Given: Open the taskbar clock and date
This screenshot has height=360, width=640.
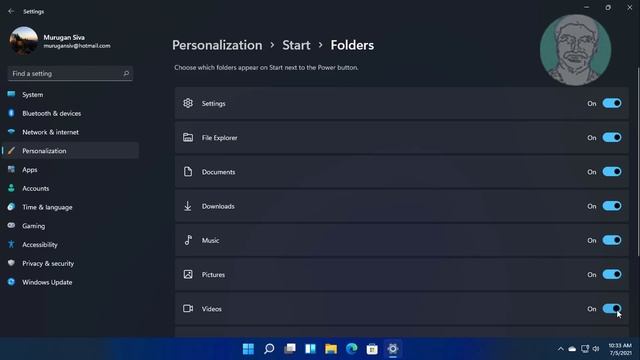Looking at the screenshot, I should (x=620, y=349).
